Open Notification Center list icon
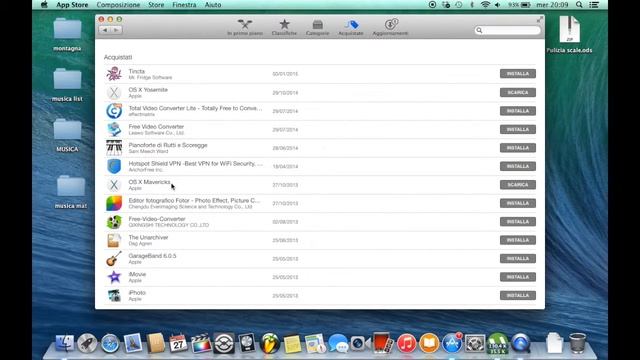The width and height of the screenshot is (640, 360). point(594,5)
